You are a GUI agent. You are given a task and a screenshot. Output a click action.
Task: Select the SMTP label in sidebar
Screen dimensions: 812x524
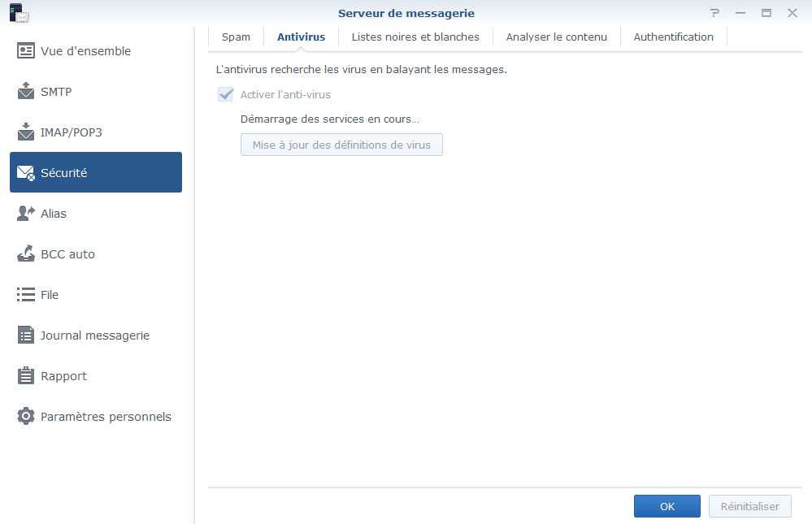(56, 92)
